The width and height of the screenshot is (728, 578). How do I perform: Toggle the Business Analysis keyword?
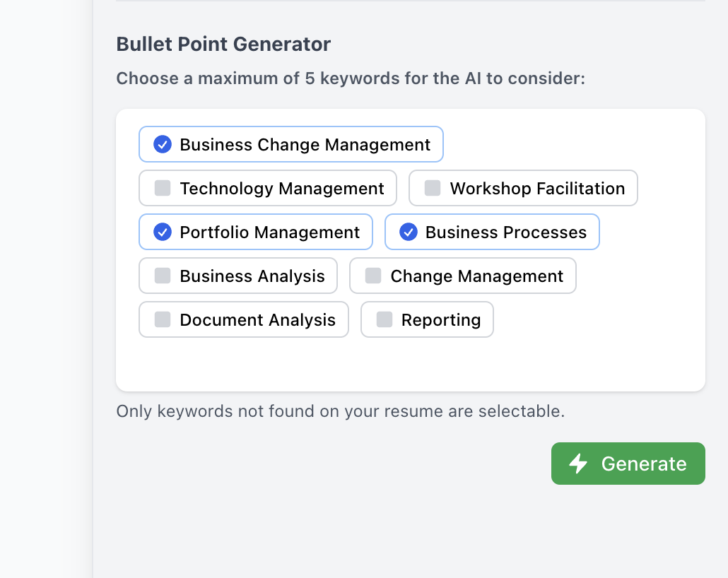[237, 276]
